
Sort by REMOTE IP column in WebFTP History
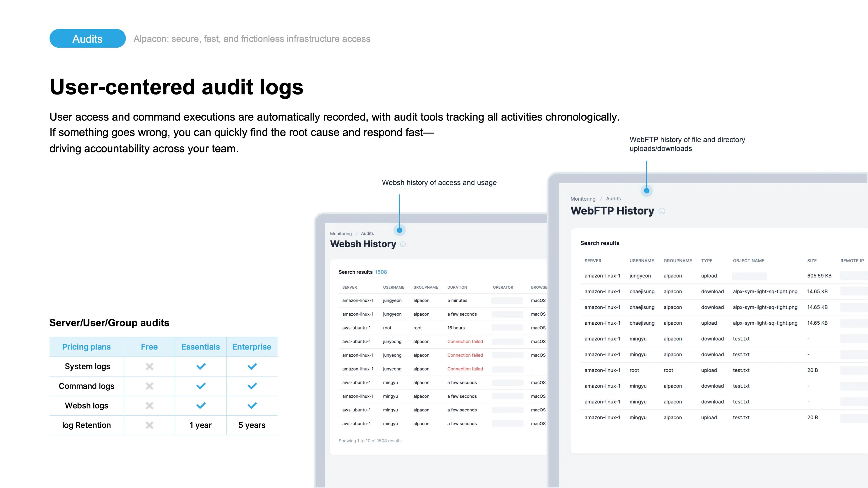(852, 261)
